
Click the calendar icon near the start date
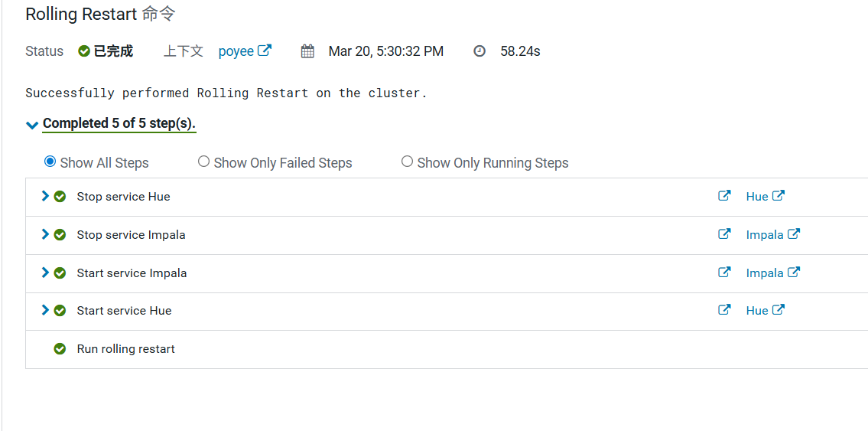coord(307,51)
